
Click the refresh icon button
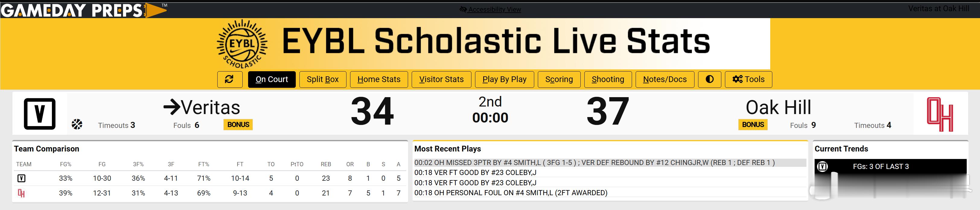point(229,79)
